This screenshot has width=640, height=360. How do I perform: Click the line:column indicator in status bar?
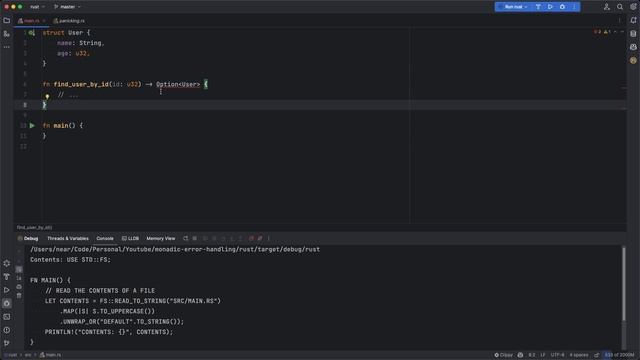tap(532, 355)
